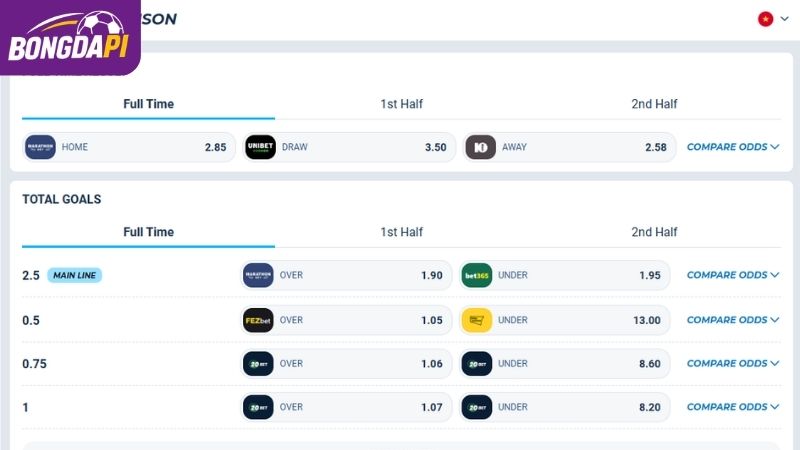Viewport: 800px width, 450px height.
Task: Expand Compare Odds for match result row
Action: [733, 147]
